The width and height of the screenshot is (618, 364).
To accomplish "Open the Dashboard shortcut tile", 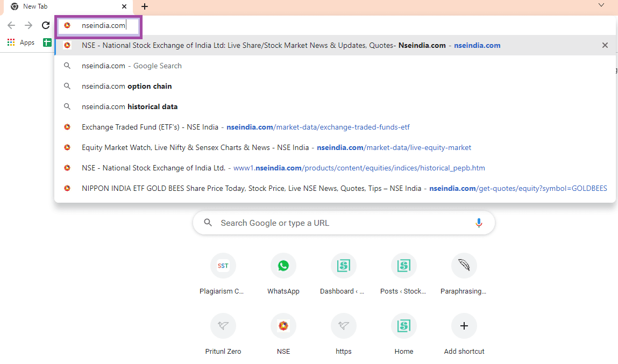I will tap(343, 274).
